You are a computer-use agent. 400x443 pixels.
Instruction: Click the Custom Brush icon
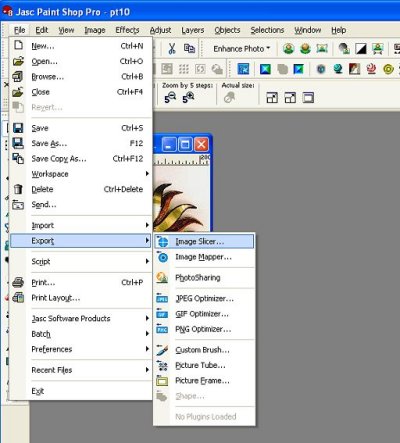click(162, 350)
